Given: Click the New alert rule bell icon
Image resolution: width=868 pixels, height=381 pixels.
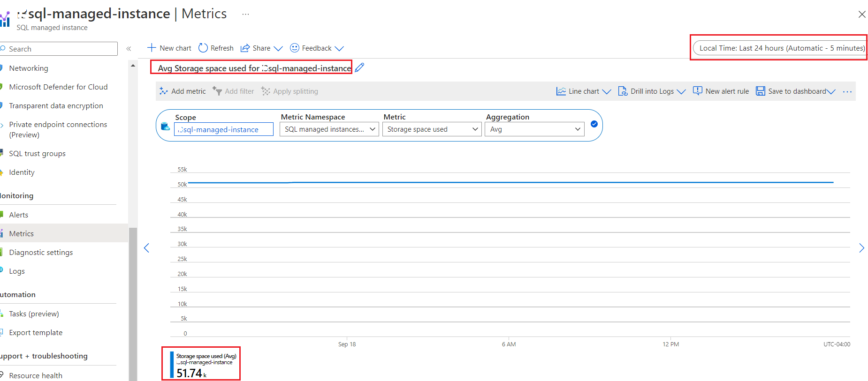Looking at the screenshot, I should pos(698,91).
